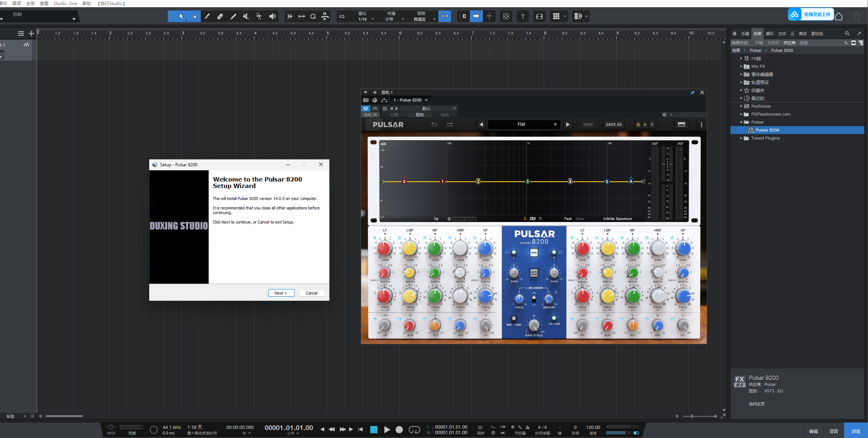
Task: Expand the PreSonus folder
Action: click(741, 106)
